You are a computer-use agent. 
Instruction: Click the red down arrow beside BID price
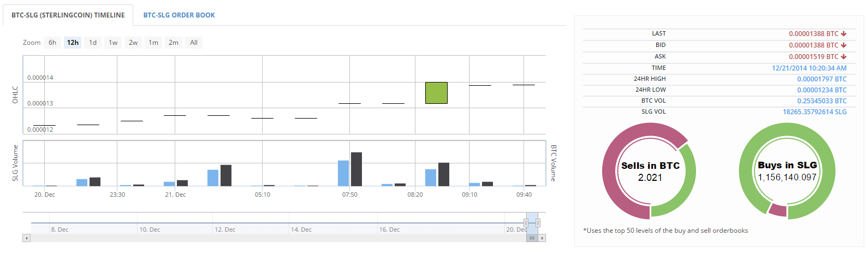[x=843, y=45]
